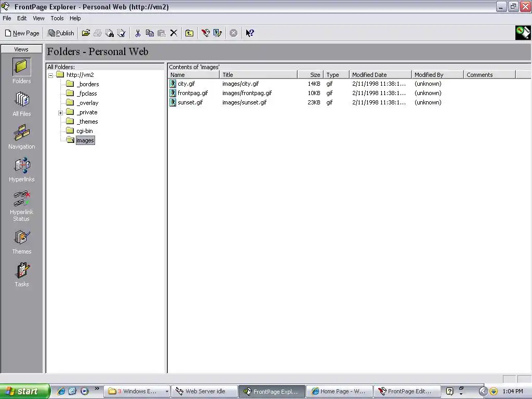Launch Windows Media Player from Quick Launch
The width and height of the screenshot is (532, 399).
coord(85,391)
